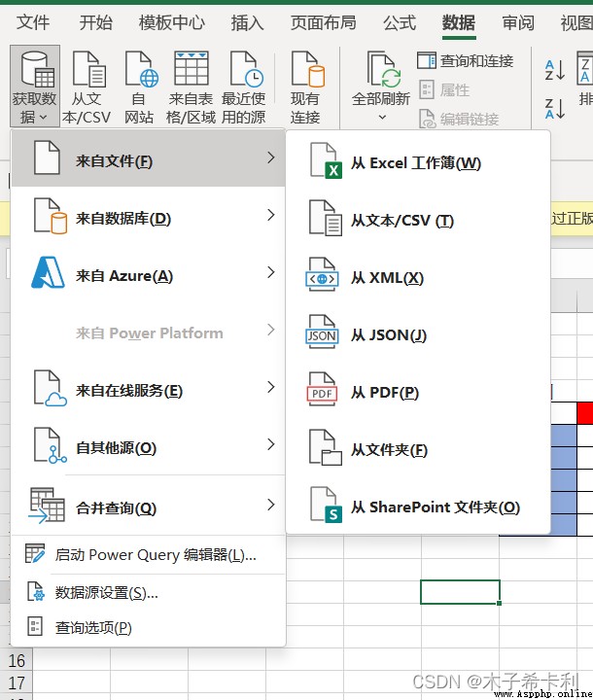Image resolution: width=593 pixels, height=700 pixels.
Task: Click the SharePoint folder icon
Action: pos(326,505)
